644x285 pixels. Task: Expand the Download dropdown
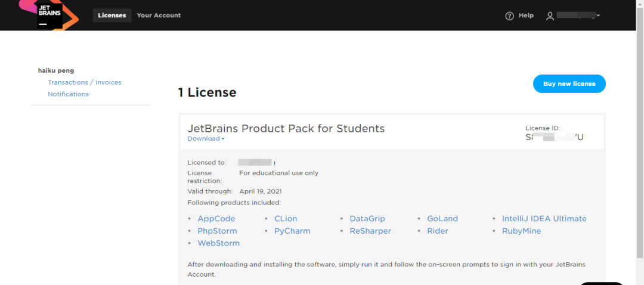click(206, 139)
